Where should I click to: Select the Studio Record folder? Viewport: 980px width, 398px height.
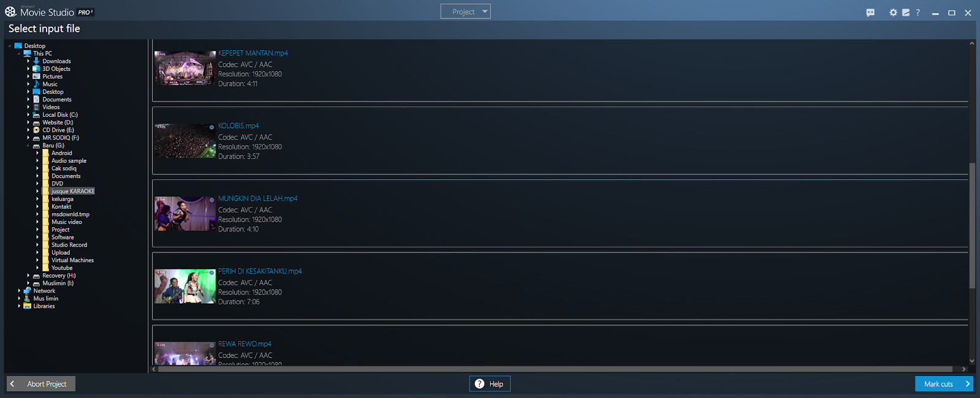click(x=69, y=245)
